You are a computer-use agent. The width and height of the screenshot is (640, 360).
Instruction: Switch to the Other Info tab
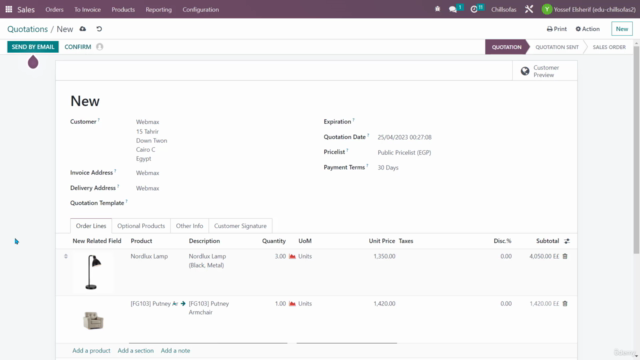tap(189, 226)
